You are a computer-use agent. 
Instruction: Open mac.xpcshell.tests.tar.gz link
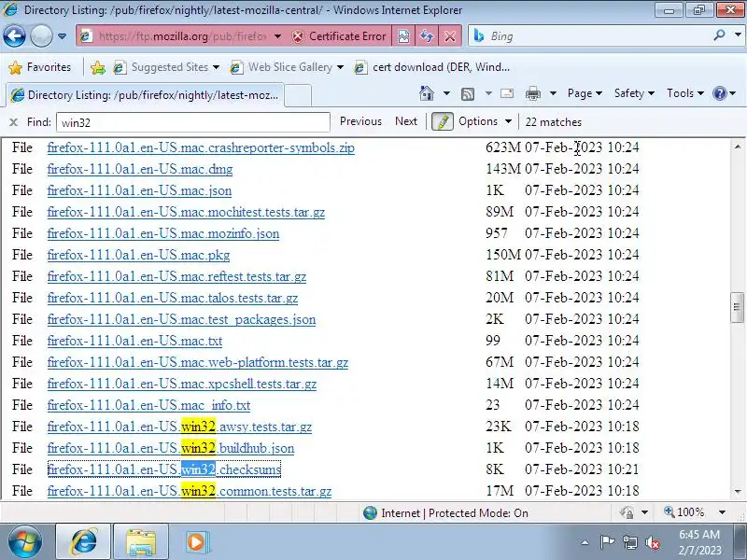182,384
